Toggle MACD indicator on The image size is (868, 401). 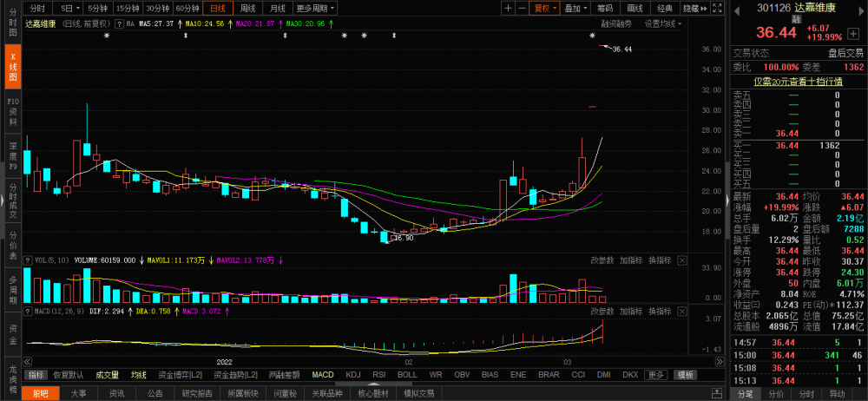323,375
